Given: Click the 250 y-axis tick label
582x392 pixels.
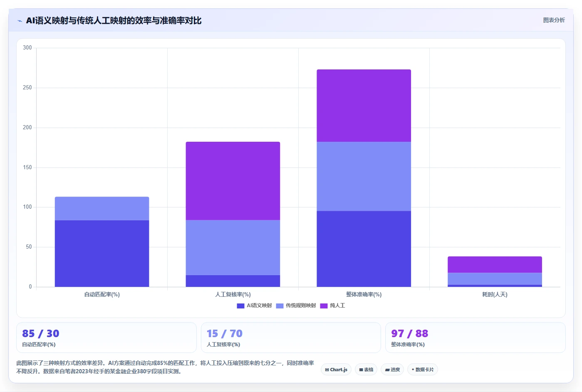Looking at the screenshot, I should tap(27, 88).
